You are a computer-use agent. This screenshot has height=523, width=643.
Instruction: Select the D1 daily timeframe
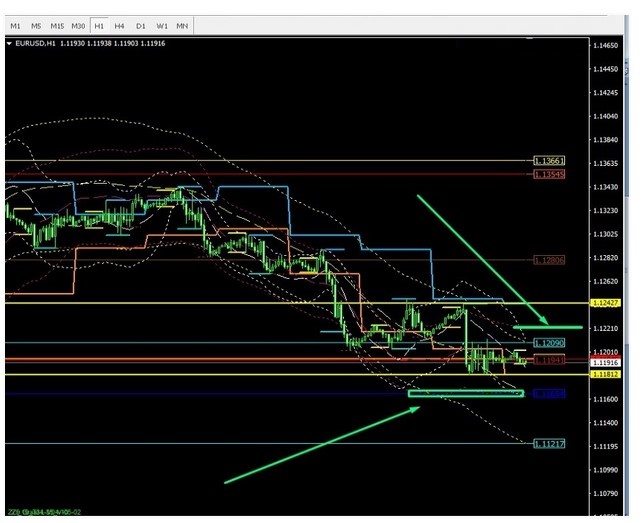140,24
